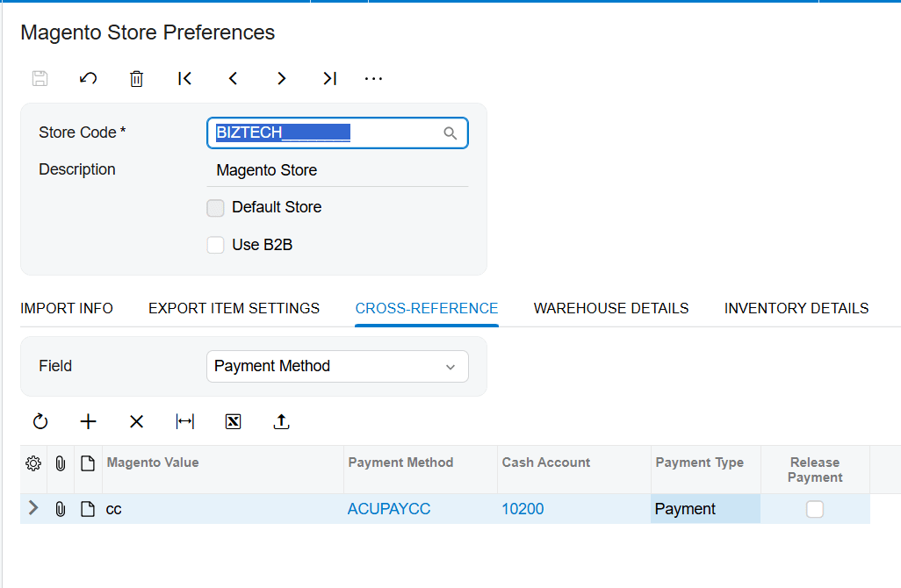Select the Payment Type cell in cc row
The width and height of the screenshot is (901, 588).
pos(706,509)
